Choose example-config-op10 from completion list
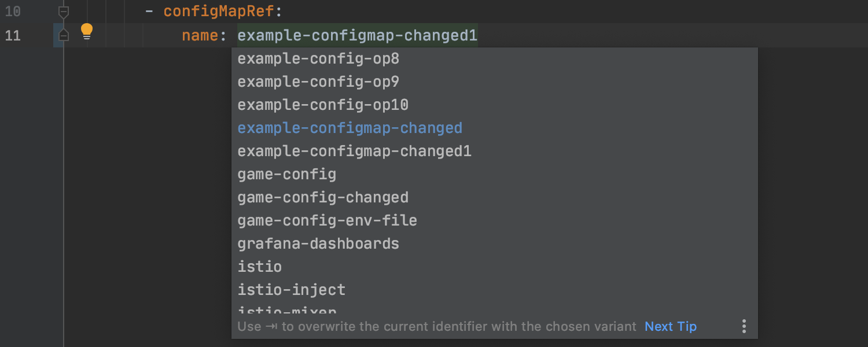The height and width of the screenshot is (347, 868). pos(495,105)
